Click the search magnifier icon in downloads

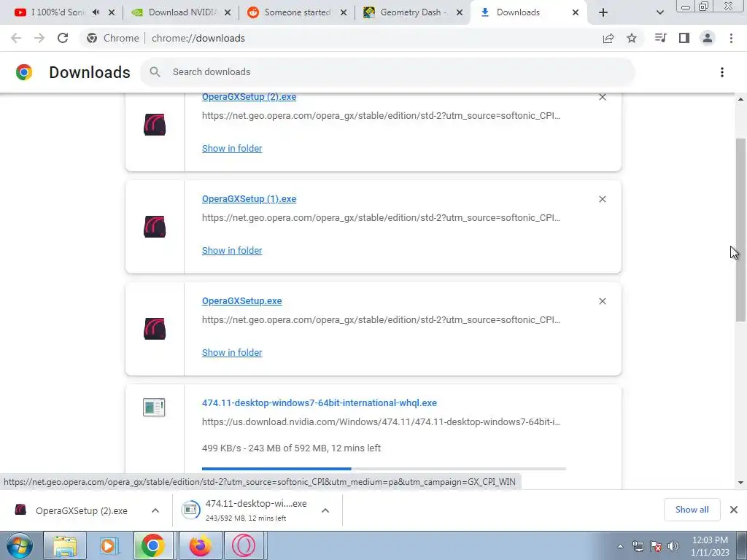pos(155,72)
